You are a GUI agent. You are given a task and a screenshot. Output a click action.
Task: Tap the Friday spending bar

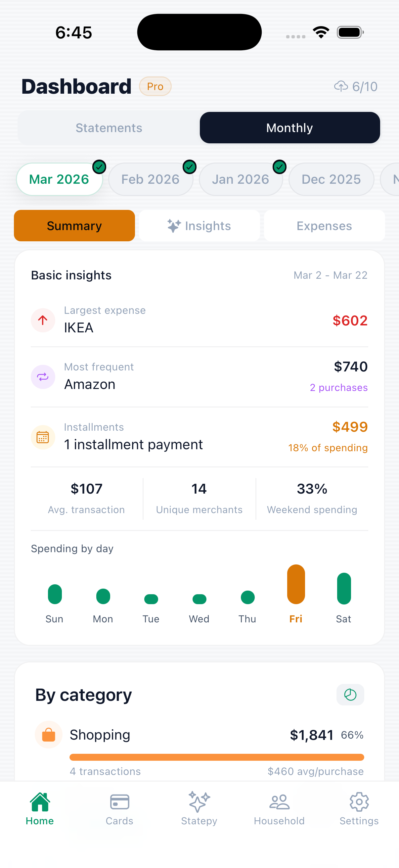[296, 584]
